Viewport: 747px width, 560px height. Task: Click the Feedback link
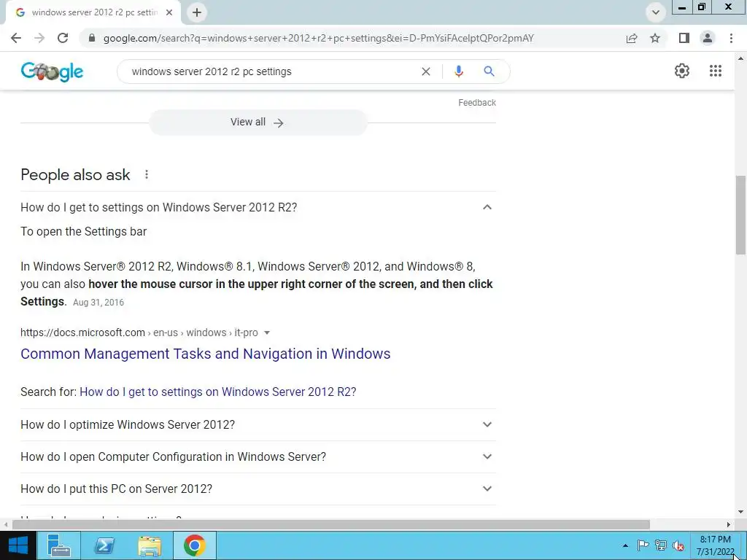(x=477, y=102)
